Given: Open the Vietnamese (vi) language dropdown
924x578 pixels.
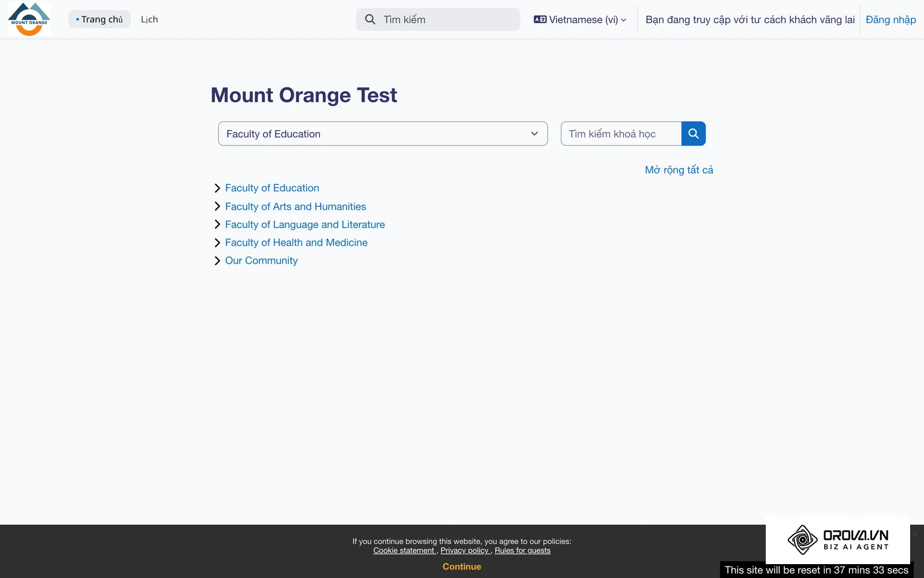Looking at the screenshot, I should click(580, 20).
